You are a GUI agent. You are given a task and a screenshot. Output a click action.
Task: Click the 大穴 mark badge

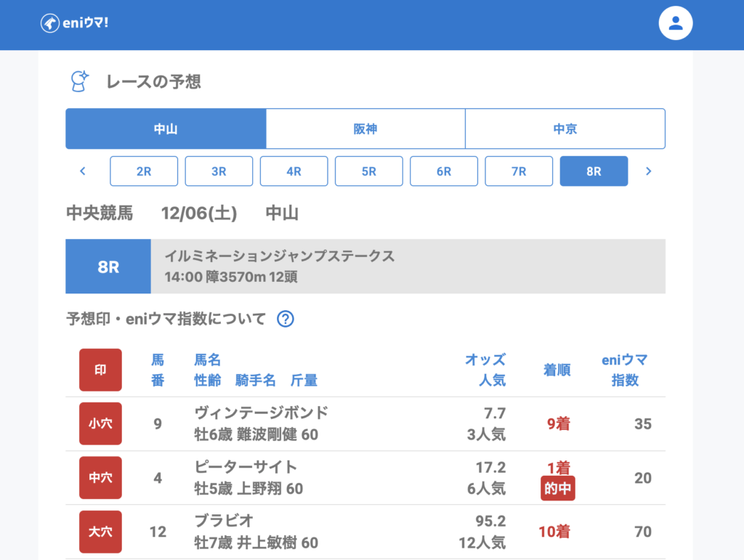(x=100, y=532)
